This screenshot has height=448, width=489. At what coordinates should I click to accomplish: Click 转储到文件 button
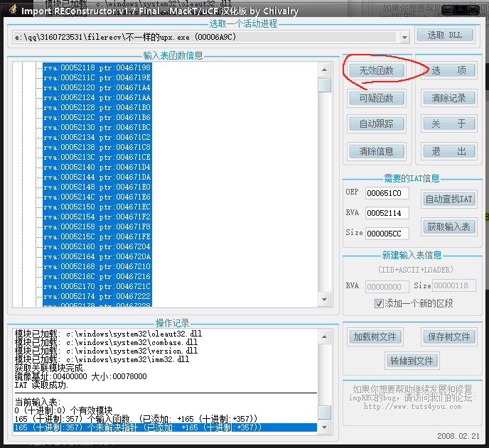pos(412,361)
